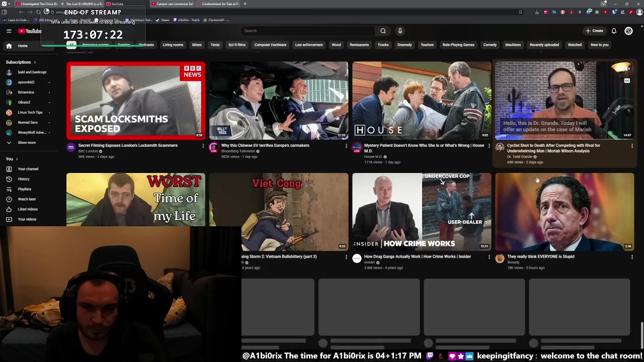Viewport: 644px width, 362px height.
Task: Open options menu for Vietnam Bullshittery video
Action: tap(346, 257)
